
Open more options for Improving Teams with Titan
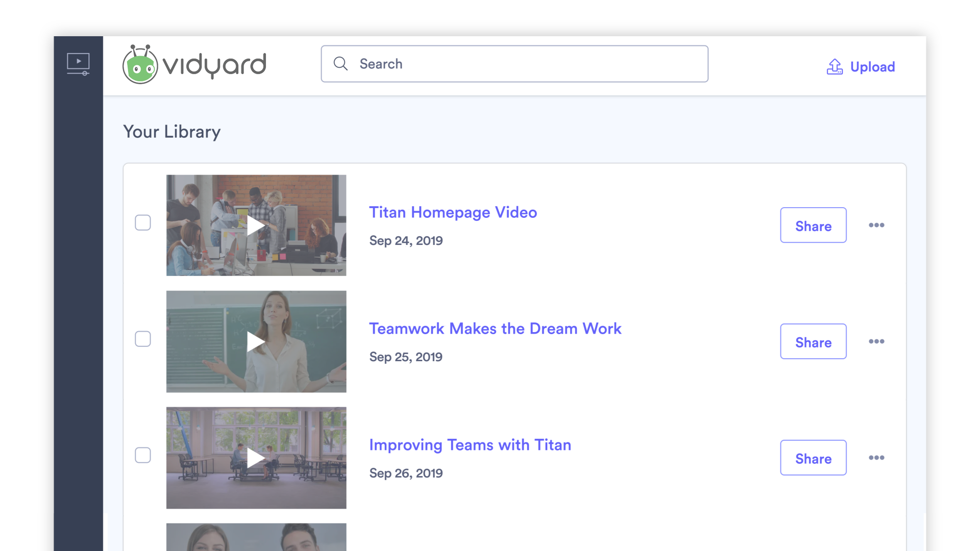(x=876, y=458)
